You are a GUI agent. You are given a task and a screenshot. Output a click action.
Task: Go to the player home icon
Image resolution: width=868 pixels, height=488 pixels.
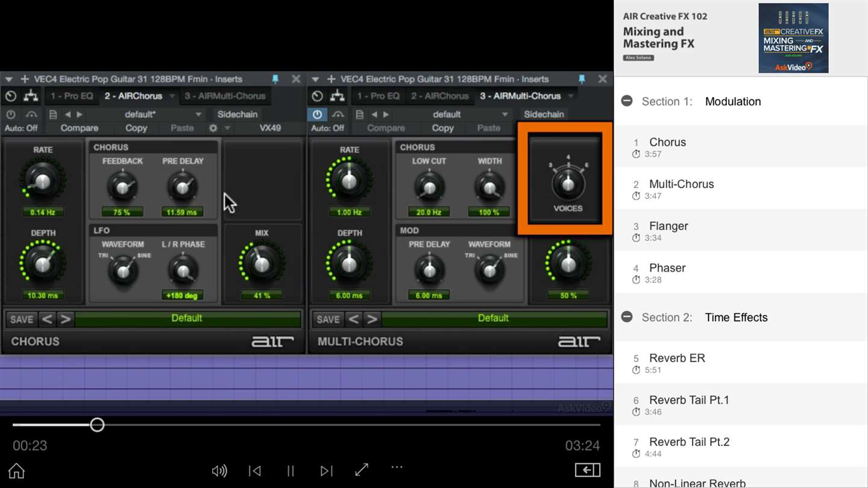coord(16,471)
